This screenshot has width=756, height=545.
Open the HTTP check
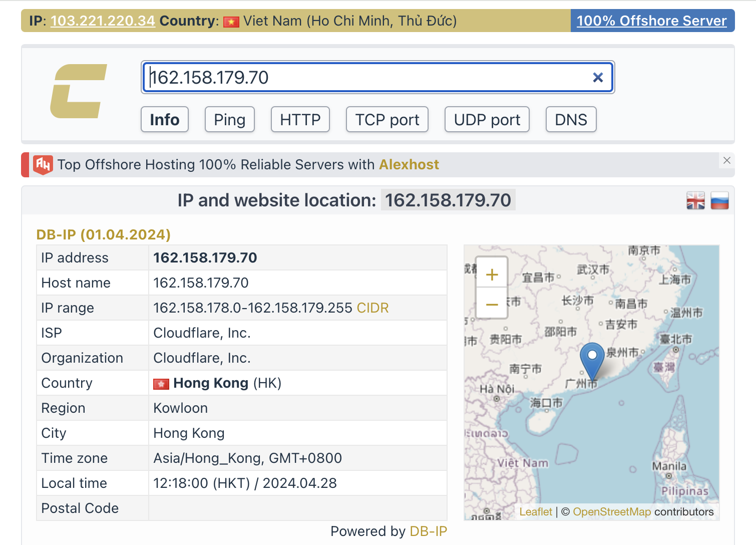[300, 119]
